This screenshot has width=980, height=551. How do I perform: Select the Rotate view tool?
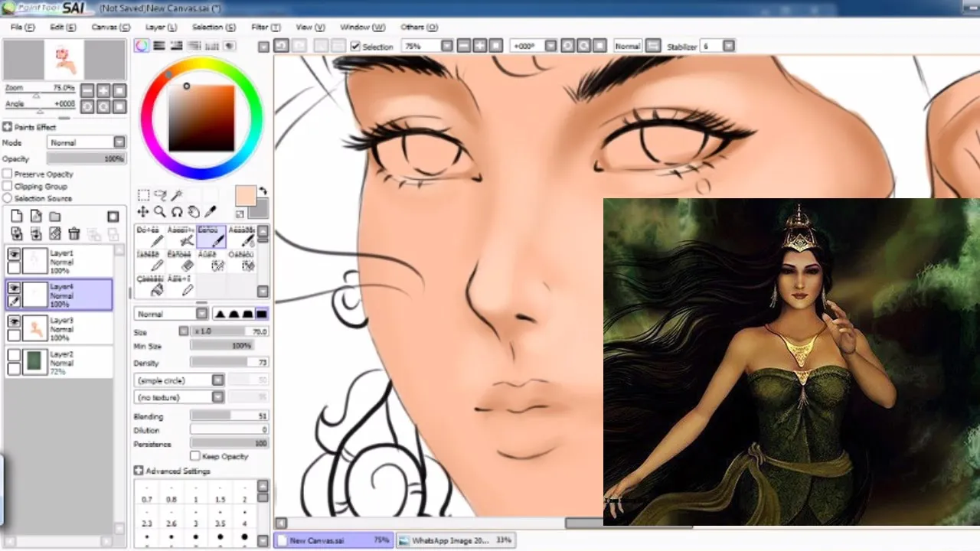(177, 212)
